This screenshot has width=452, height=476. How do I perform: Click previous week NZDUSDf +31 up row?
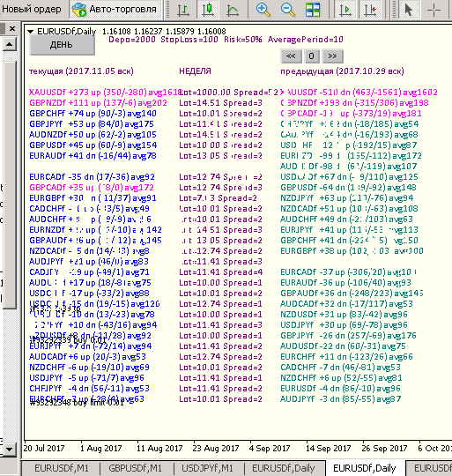344,315
